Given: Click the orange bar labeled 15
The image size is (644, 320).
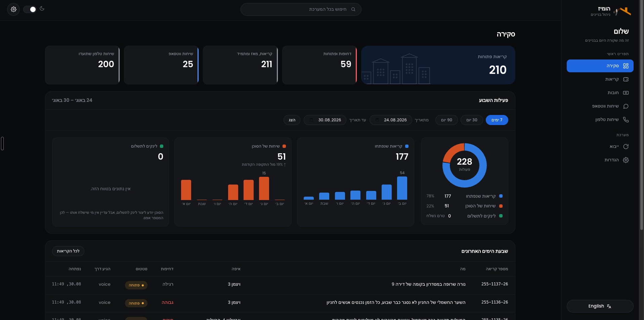Looking at the screenshot, I should click(264, 188).
